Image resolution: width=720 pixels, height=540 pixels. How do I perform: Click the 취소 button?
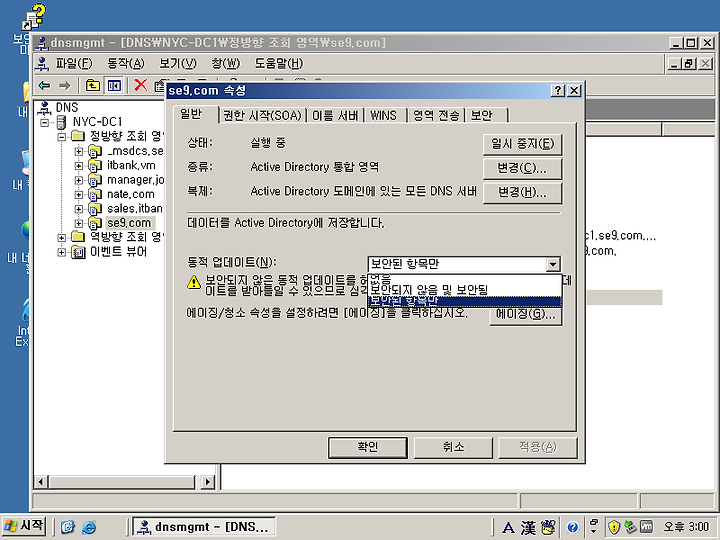[454, 447]
